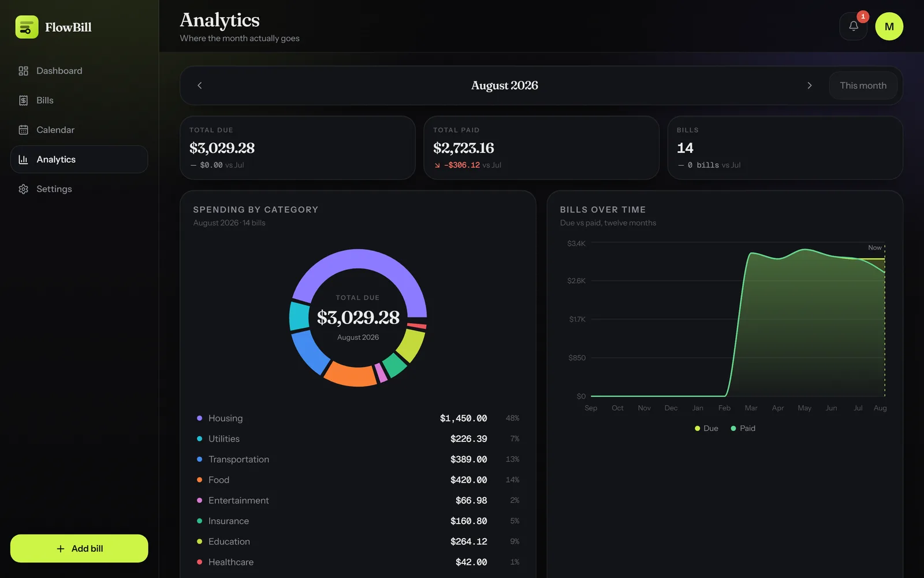Viewport: 924px width, 578px height.
Task: Click the -$306.12 vs Jul change value
Action: pyautogui.click(x=462, y=165)
